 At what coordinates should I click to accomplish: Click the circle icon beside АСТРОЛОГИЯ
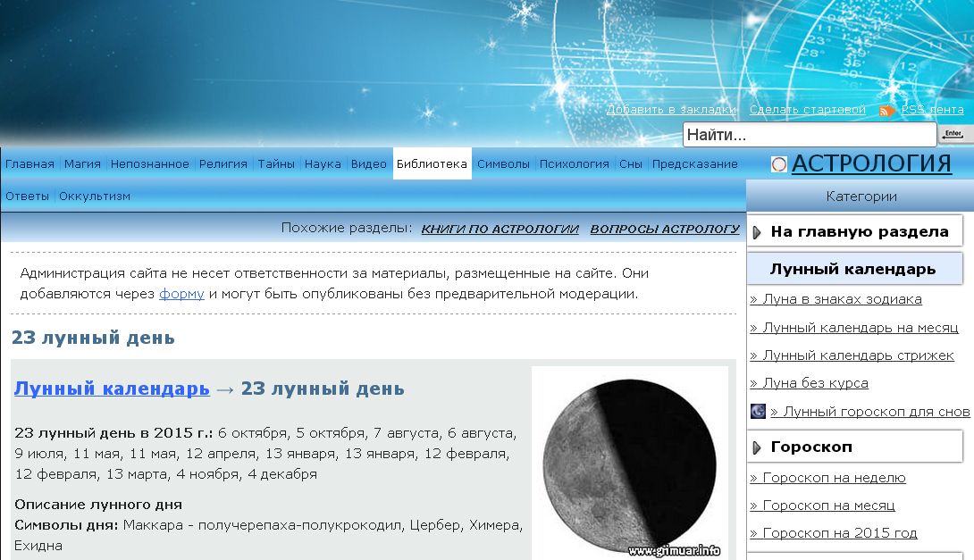(x=779, y=164)
